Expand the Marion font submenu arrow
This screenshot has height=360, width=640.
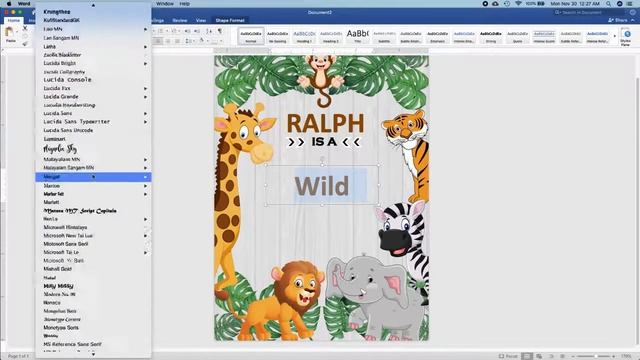pyautogui.click(x=145, y=186)
